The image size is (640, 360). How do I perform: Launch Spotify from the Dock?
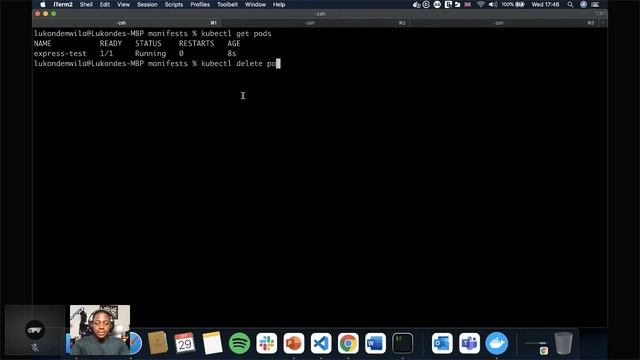(x=239, y=343)
